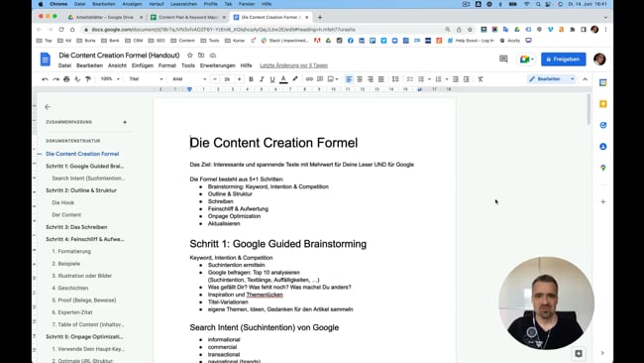Jump to Die Hook in the outline
Image resolution: width=644 pixels, height=363 pixels.
click(63, 202)
